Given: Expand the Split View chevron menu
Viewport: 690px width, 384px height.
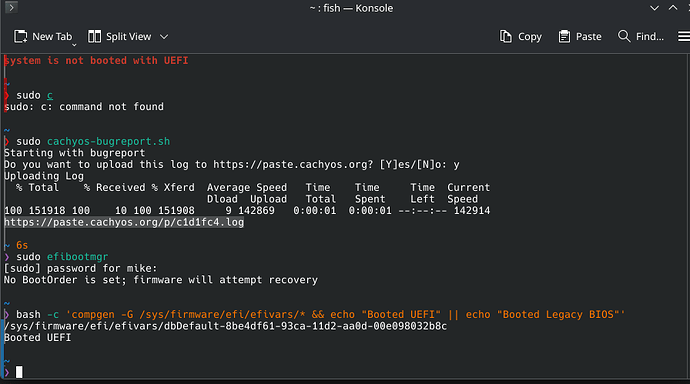Looking at the screenshot, I should pyautogui.click(x=164, y=37).
